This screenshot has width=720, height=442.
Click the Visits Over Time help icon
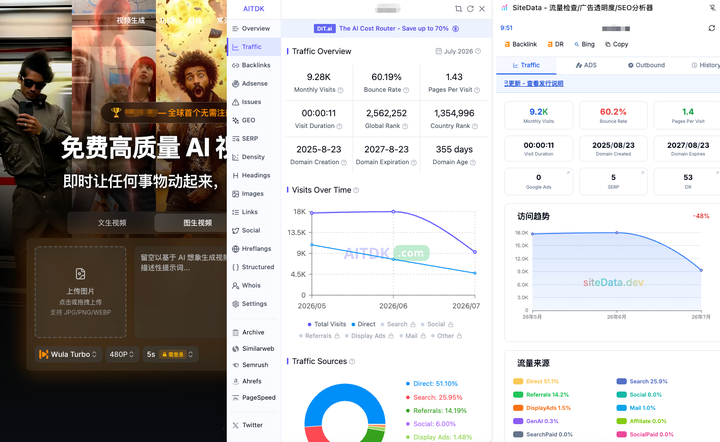[356, 190]
